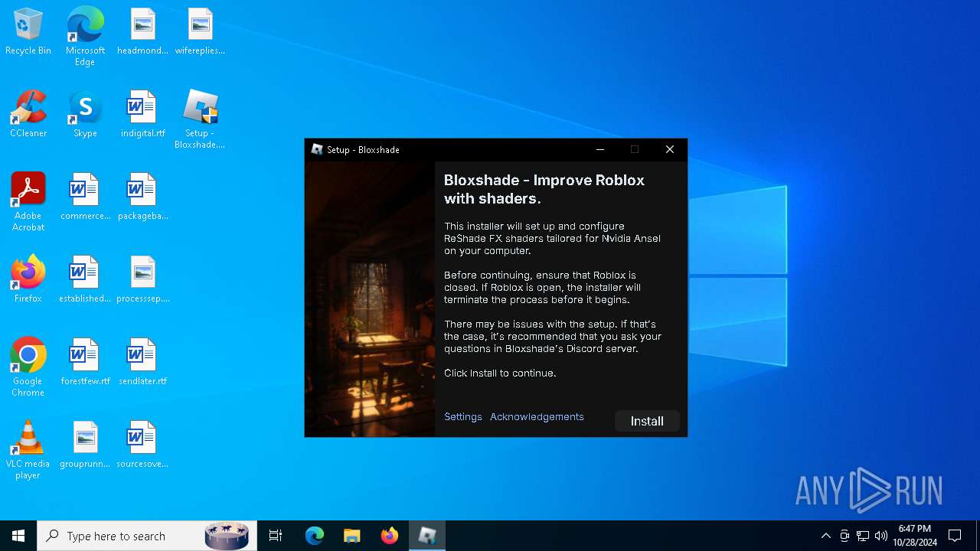Screen dimensions: 980x551
Task: Select the forestfew.rtf document icon
Action: (85, 363)
